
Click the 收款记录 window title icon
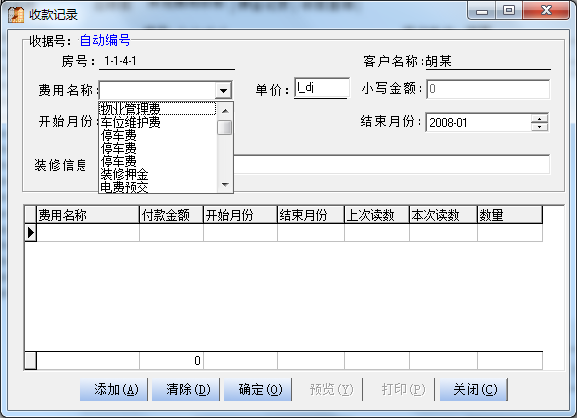point(16,15)
